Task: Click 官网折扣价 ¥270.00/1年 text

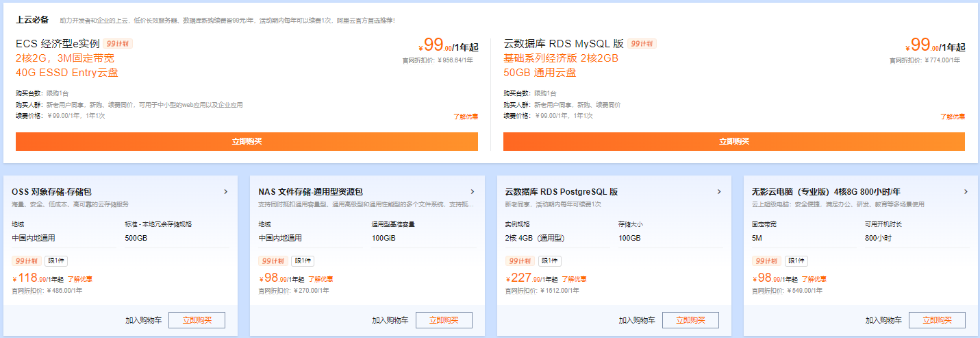Action: 293,291
